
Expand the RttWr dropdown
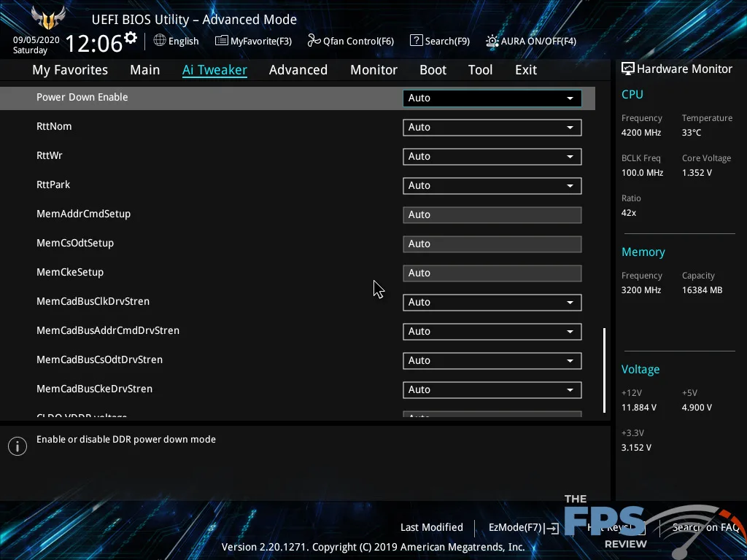[x=492, y=157]
